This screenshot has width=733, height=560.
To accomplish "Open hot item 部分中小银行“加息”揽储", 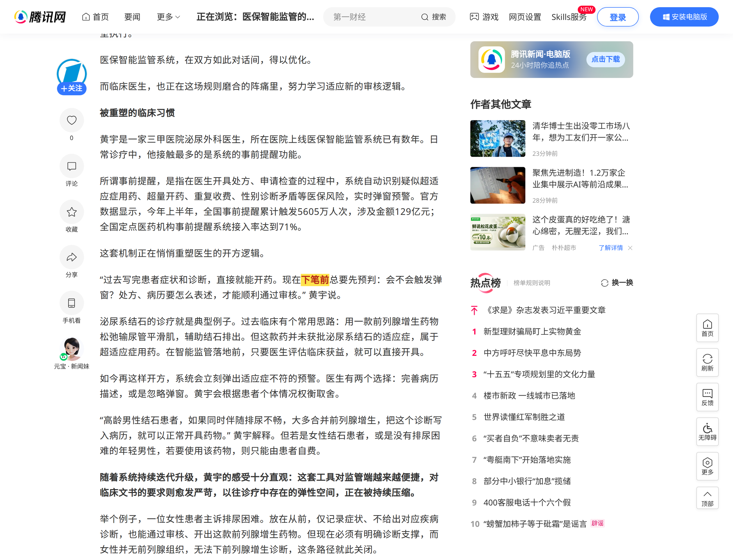I will tap(527, 481).
